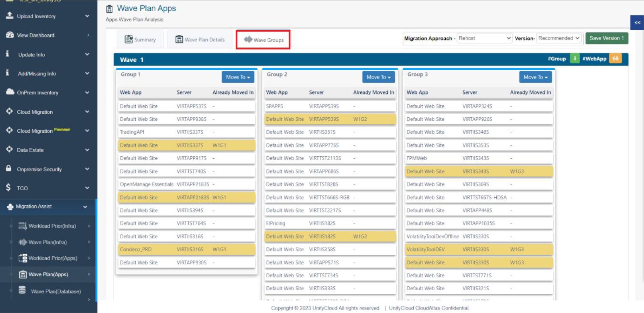The width and height of the screenshot is (644, 313).
Task: Open Group 2 Move To dropdown
Action: (379, 77)
